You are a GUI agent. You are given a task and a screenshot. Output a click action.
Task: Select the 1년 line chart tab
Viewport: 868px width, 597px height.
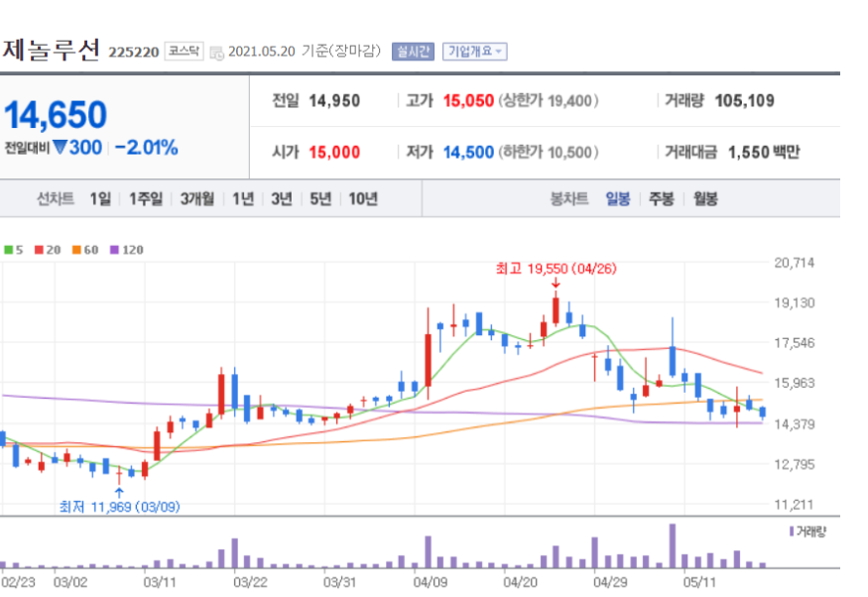[243, 198]
